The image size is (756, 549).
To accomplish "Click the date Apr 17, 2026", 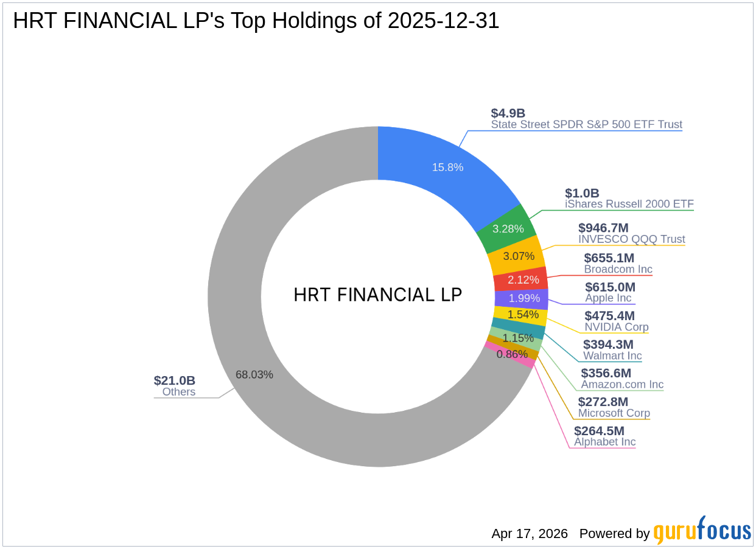I will click(529, 533).
